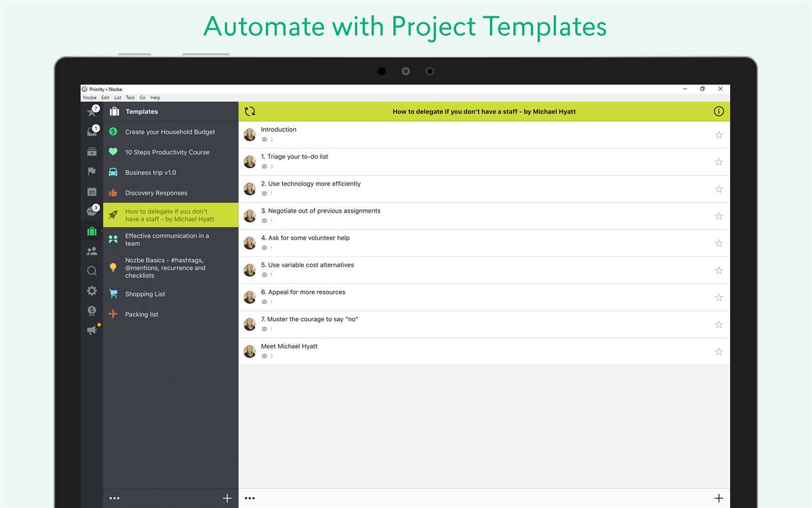Star the Introduction task
The width and height of the screenshot is (812, 508).
pos(719,135)
